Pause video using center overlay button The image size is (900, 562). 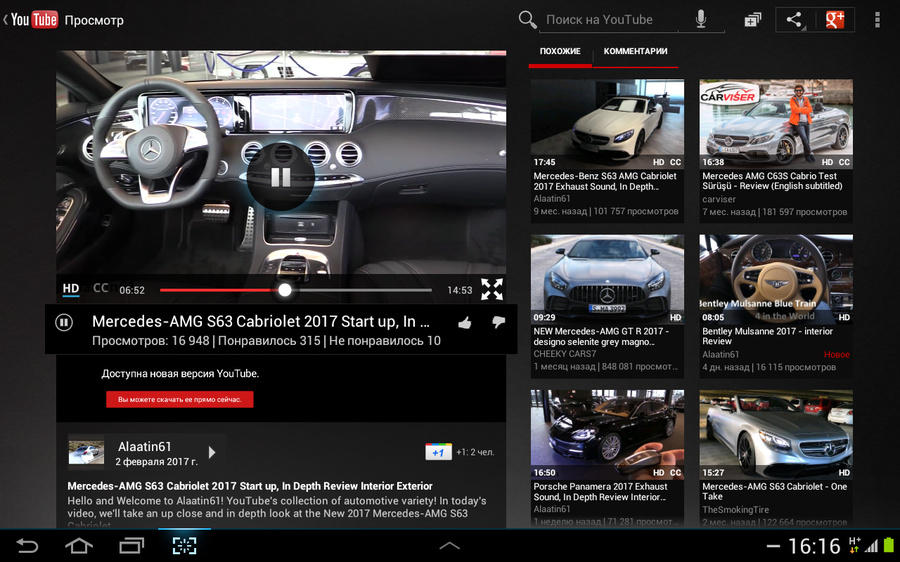281,177
